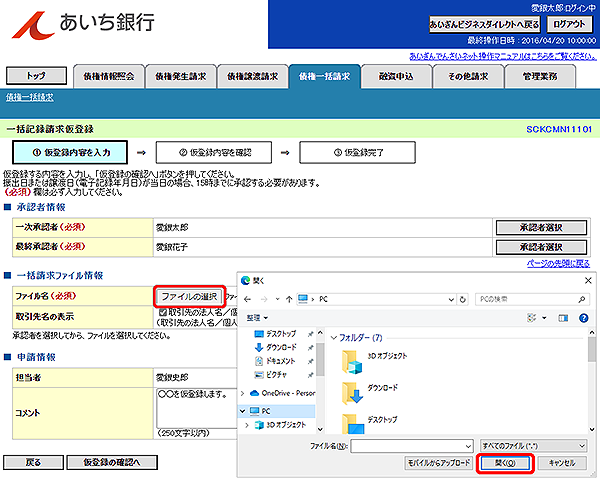Close the file open dialog
600x478 pixels.
coord(589,281)
